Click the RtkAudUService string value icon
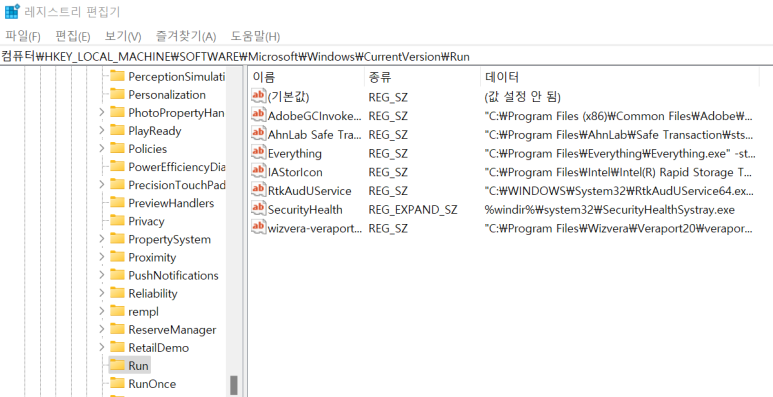773x397 pixels. pos(259,190)
